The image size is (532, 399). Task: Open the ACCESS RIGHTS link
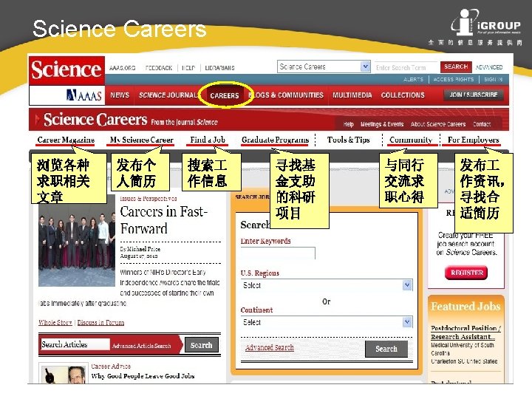(453, 79)
